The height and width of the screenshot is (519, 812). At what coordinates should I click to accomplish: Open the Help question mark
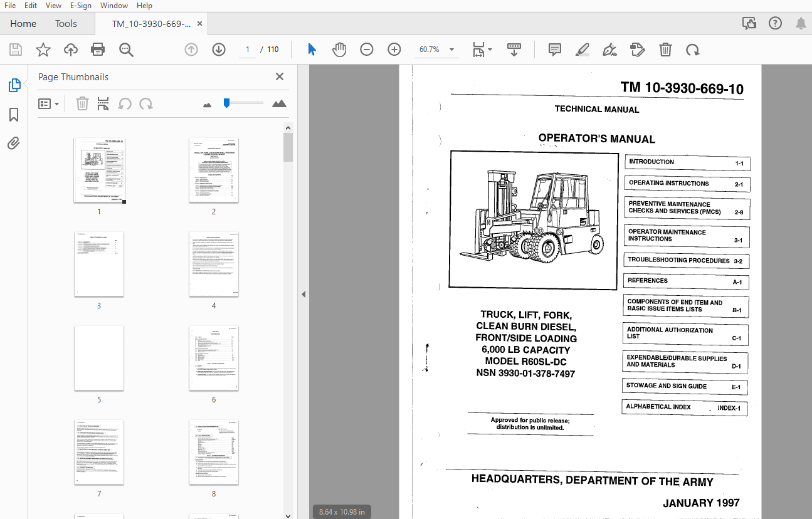pyautogui.click(x=775, y=24)
